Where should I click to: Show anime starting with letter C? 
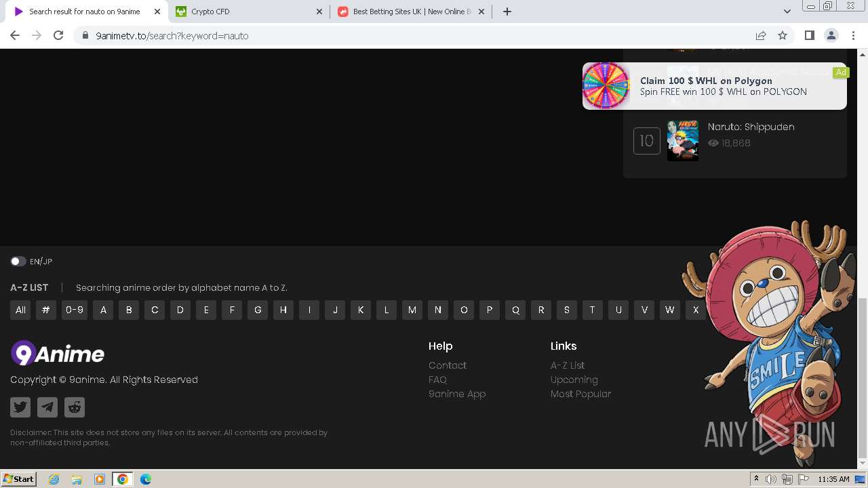coord(155,310)
